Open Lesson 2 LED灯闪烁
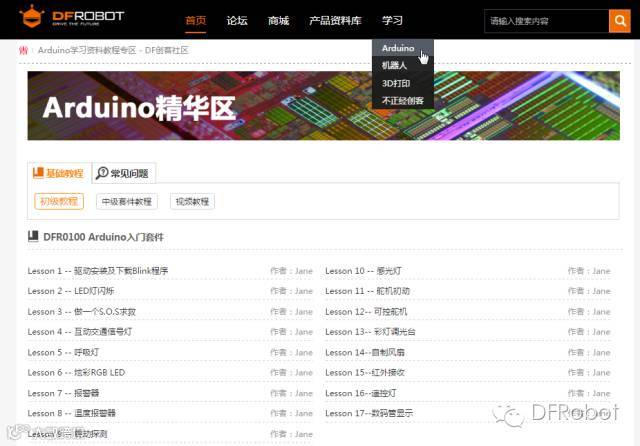640x446 pixels. point(71,291)
